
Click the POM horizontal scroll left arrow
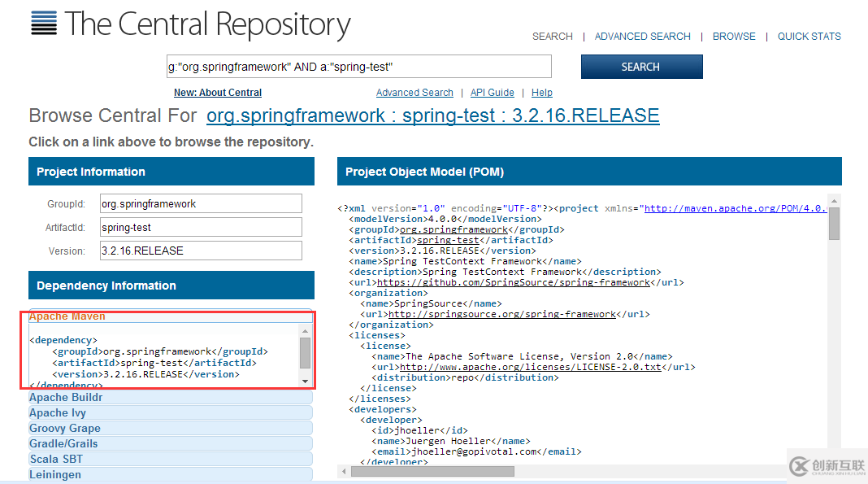click(344, 471)
